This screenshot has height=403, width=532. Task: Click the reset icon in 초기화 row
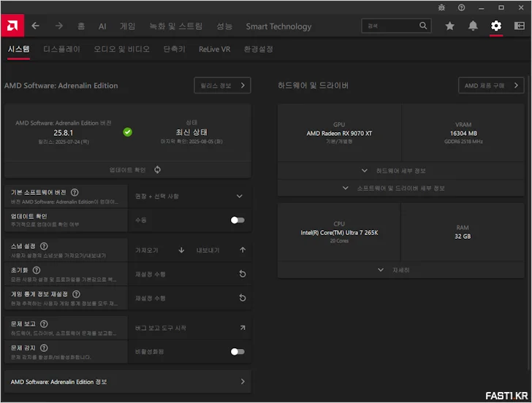pyautogui.click(x=243, y=274)
